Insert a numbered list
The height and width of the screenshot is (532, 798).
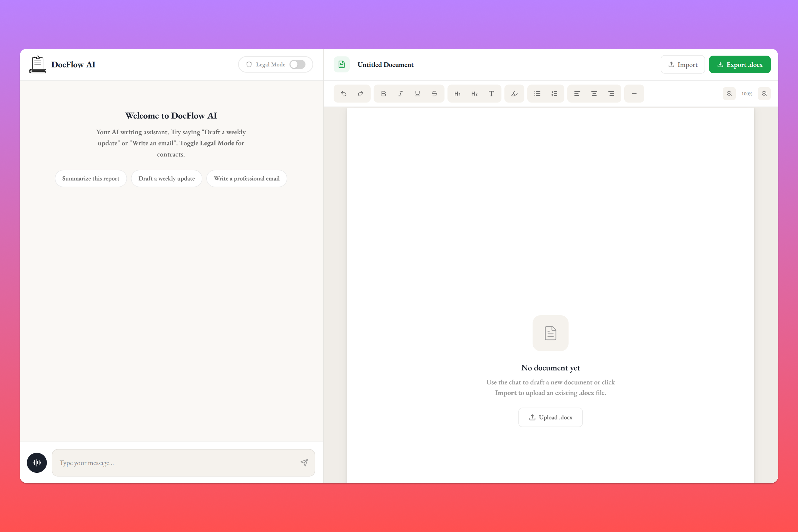pos(554,94)
